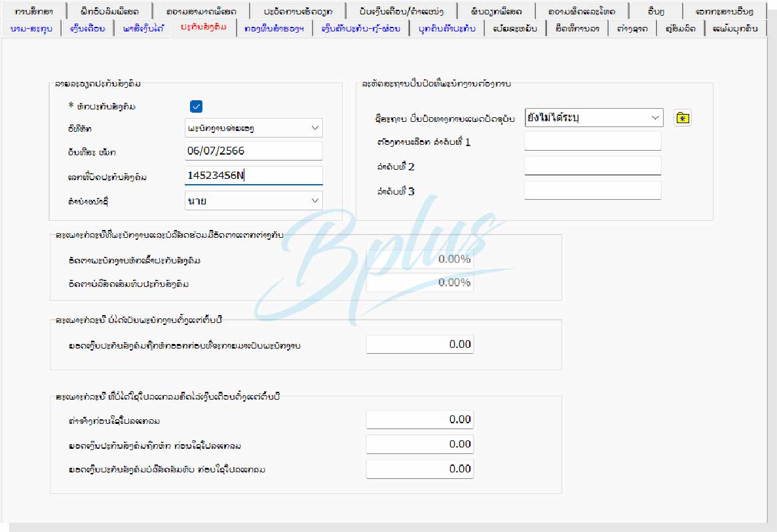Click the wages before using program field
Screen dimensions: 777x532
click(419, 419)
